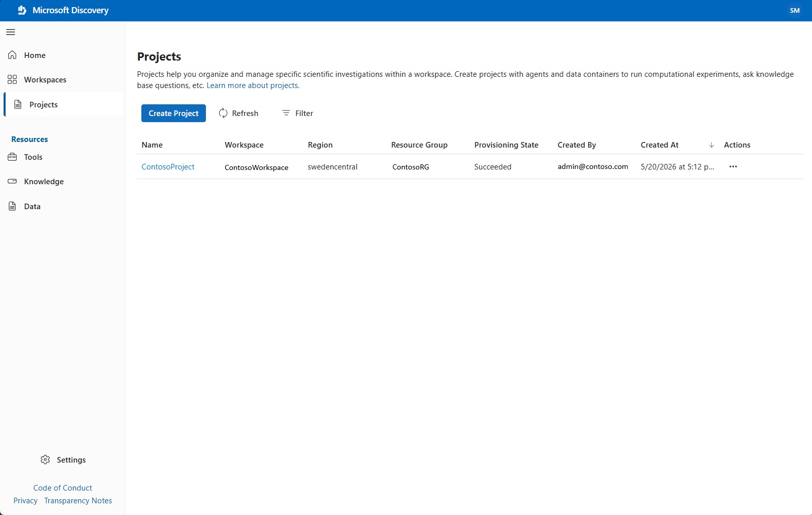Screen dimensions: 812x515
Task: Sort by the Region column header
Action: (x=320, y=145)
